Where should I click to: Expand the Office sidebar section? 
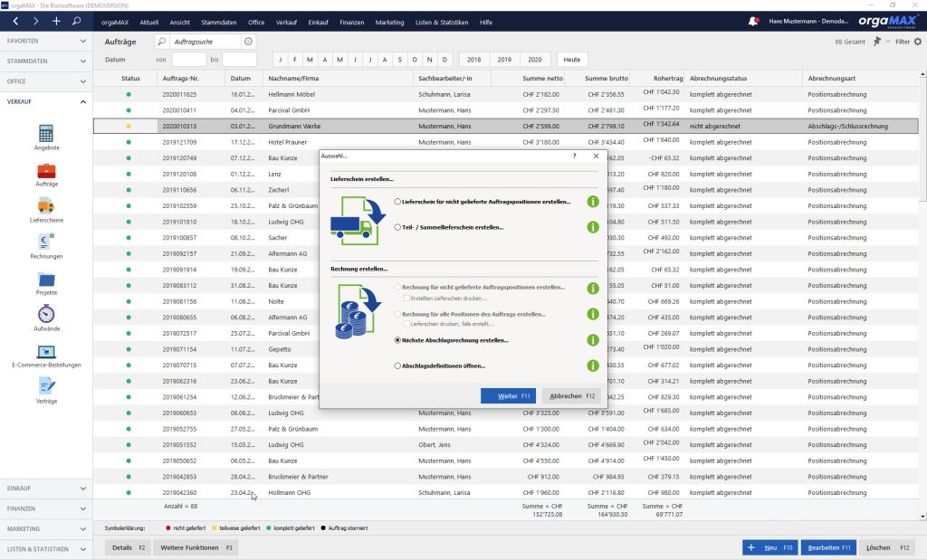pos(46,81)
